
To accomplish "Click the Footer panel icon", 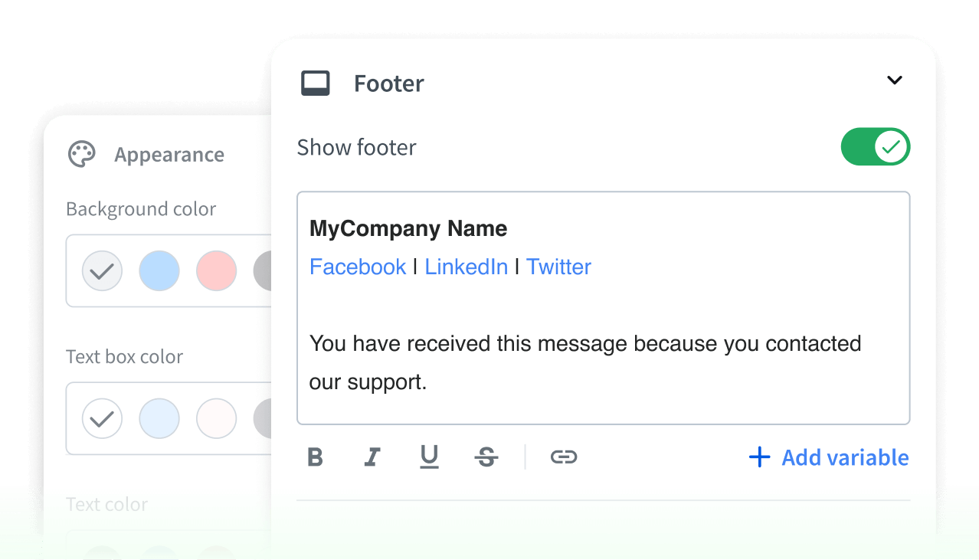I will pyautogui.click(x=316, y=83).
